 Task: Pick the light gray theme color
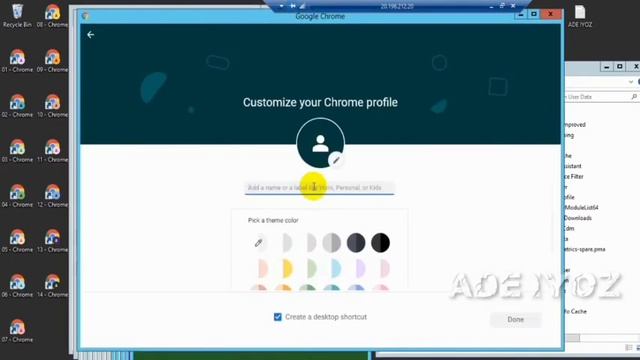coord(307,243)
